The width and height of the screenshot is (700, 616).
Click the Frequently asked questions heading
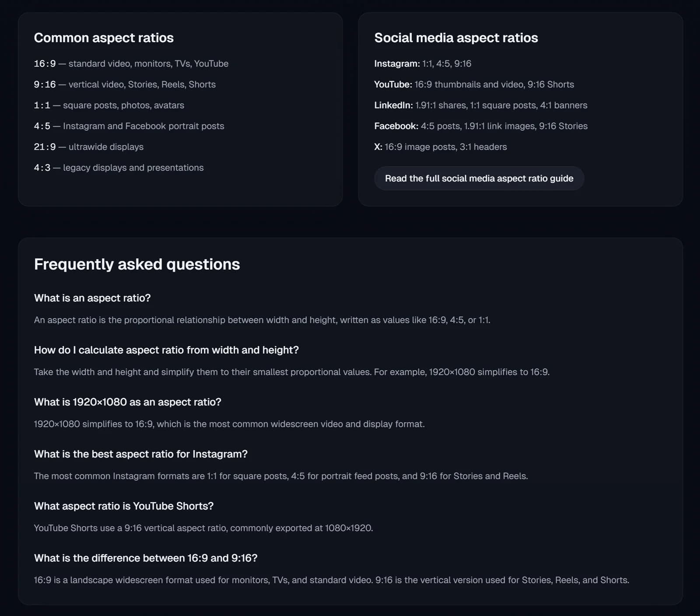[x=137, y=264]
